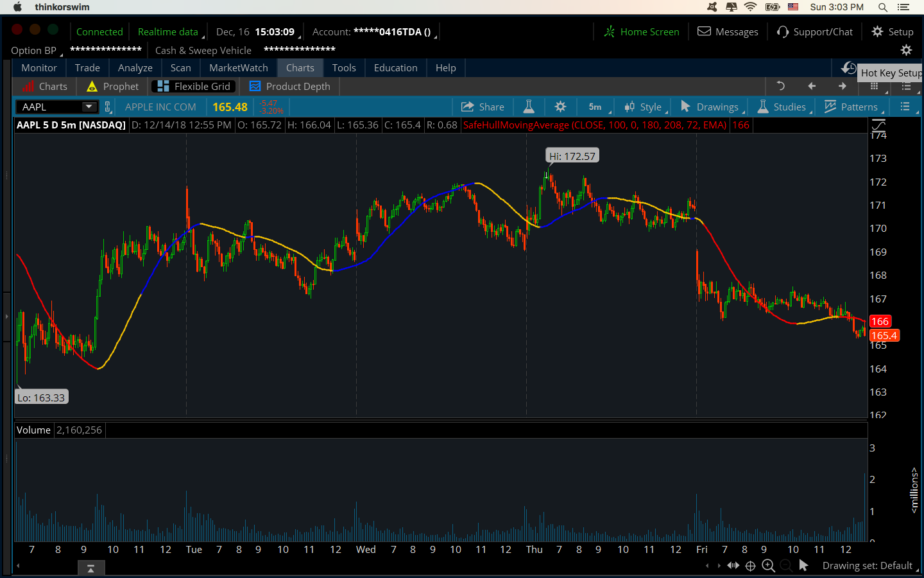Open the Product Depth sub-tab
This screenshot has height=578, width=924.
click(x=290, y=86)
